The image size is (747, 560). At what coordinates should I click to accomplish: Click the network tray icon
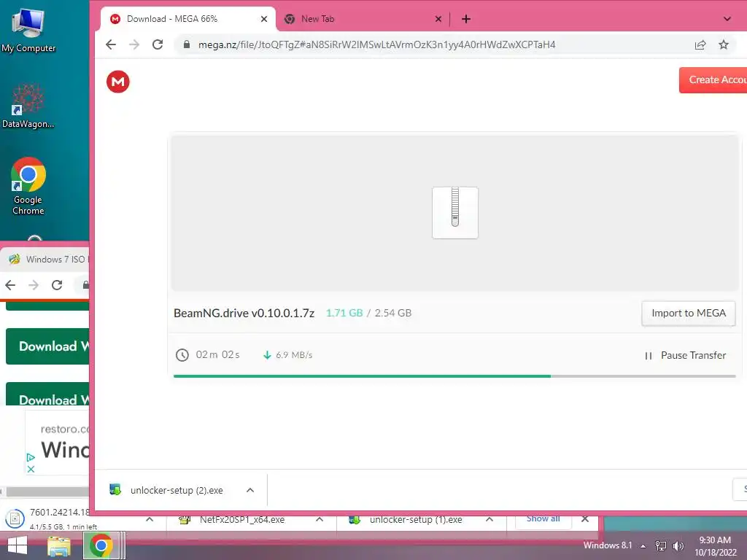point(661,546)
